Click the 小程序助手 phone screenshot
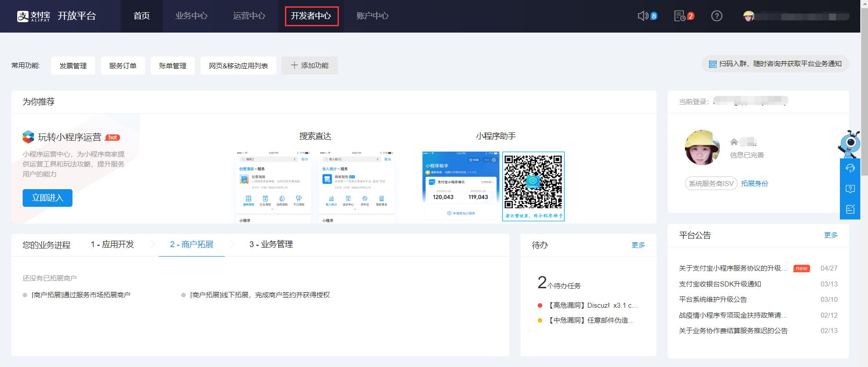The image size is (868, 367). [x=461, y=186]
